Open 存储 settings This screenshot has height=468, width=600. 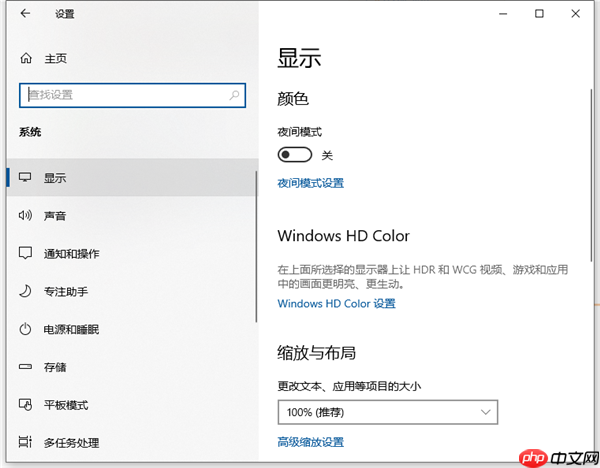(132, 367)
